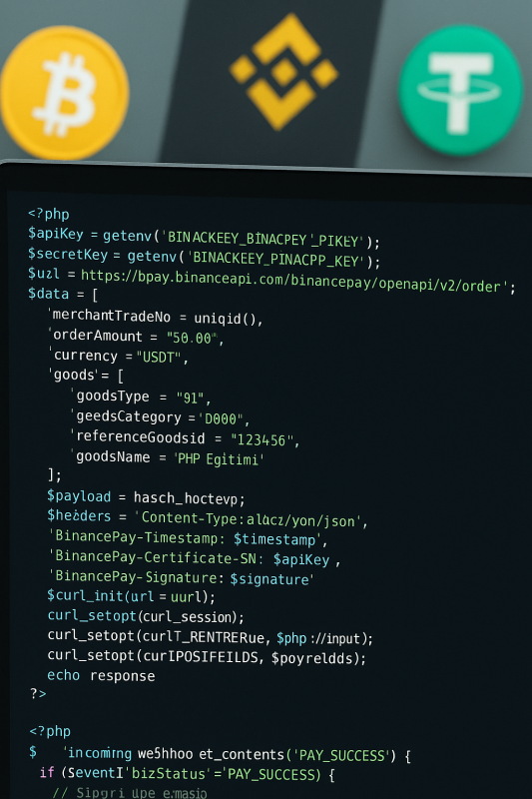This screenshot has width=532, height=799.
Task: Select merchantTradeNo = uniqid() line
Action: 157,317
